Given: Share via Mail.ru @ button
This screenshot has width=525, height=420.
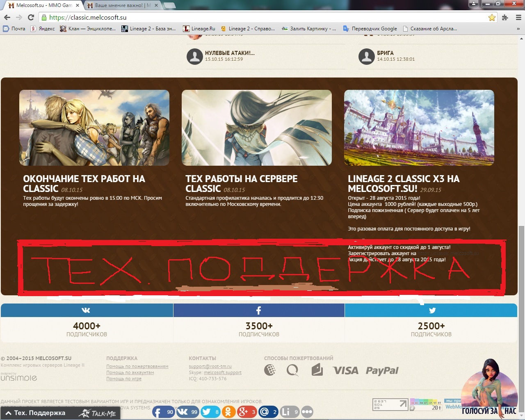Looking at the screenshot, I should click(269, 412).
